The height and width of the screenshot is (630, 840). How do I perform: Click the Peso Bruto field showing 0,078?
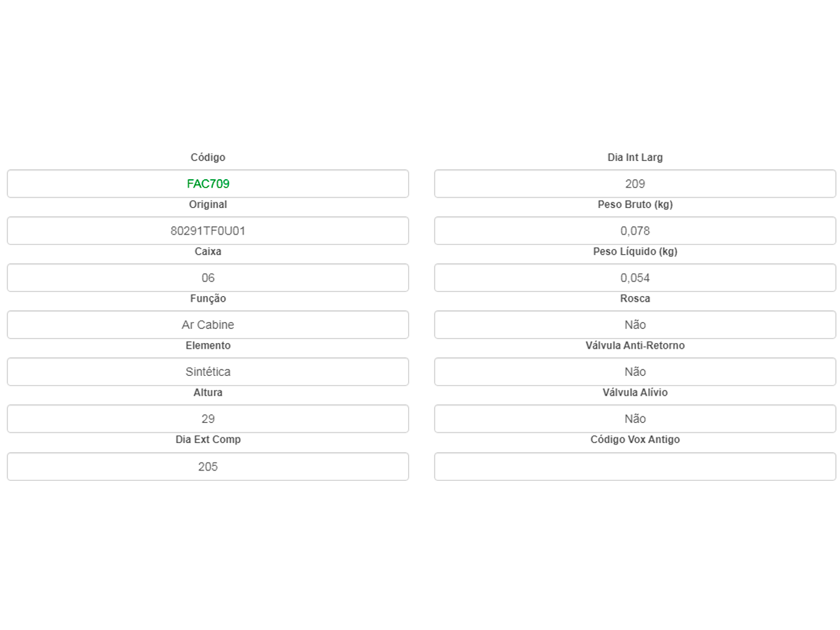pos(635,231)
